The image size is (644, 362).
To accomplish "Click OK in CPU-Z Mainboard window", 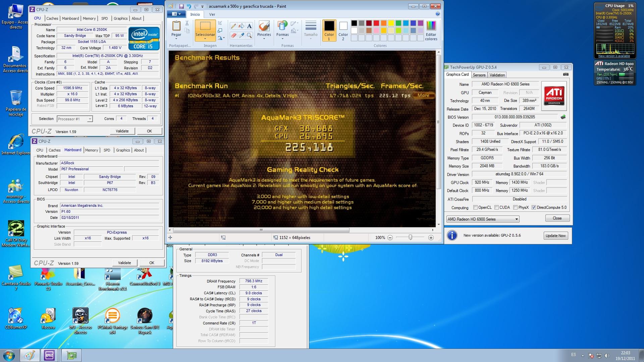I will coord(152,263).
